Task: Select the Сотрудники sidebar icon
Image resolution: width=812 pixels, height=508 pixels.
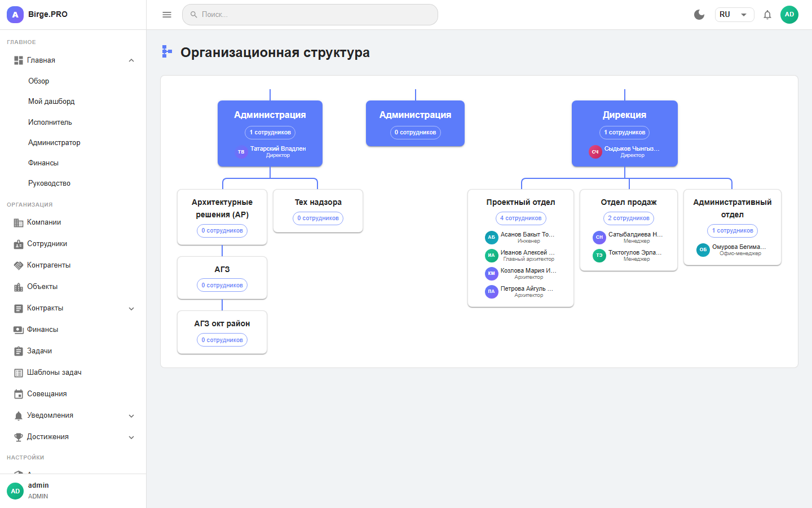Action: click(17, 244)
